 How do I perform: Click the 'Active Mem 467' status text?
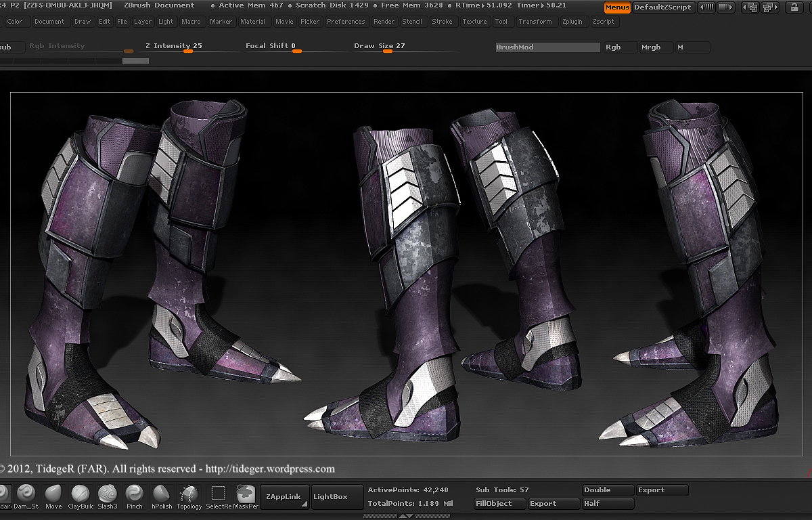[x=251, y=5]
